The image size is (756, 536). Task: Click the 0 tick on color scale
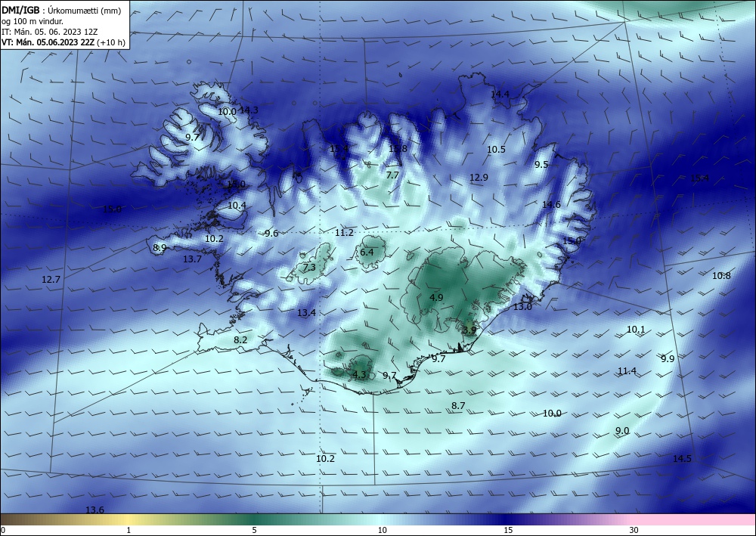tap(3, 531)
